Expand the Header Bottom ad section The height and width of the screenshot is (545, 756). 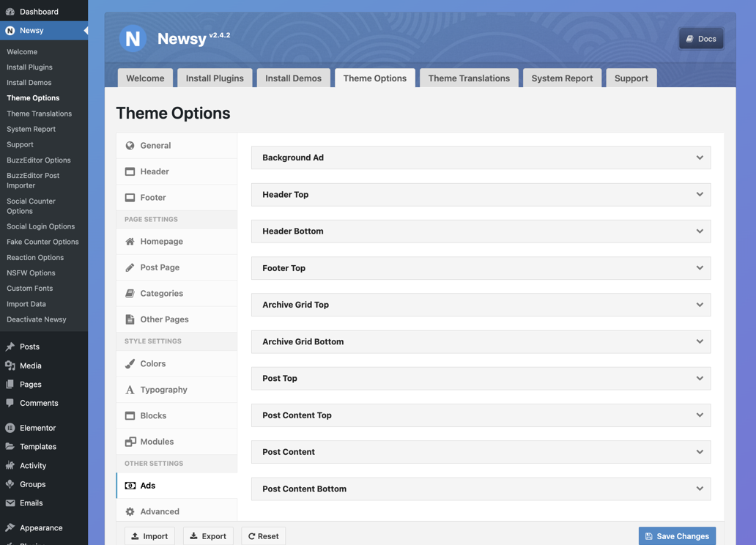click(x=481, y=231)
